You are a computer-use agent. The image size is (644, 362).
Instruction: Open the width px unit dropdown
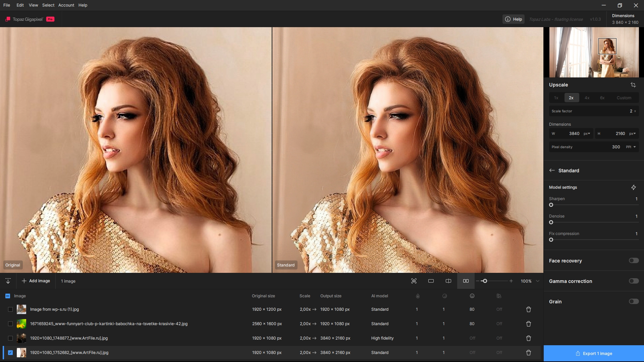(x=587, y=133)
